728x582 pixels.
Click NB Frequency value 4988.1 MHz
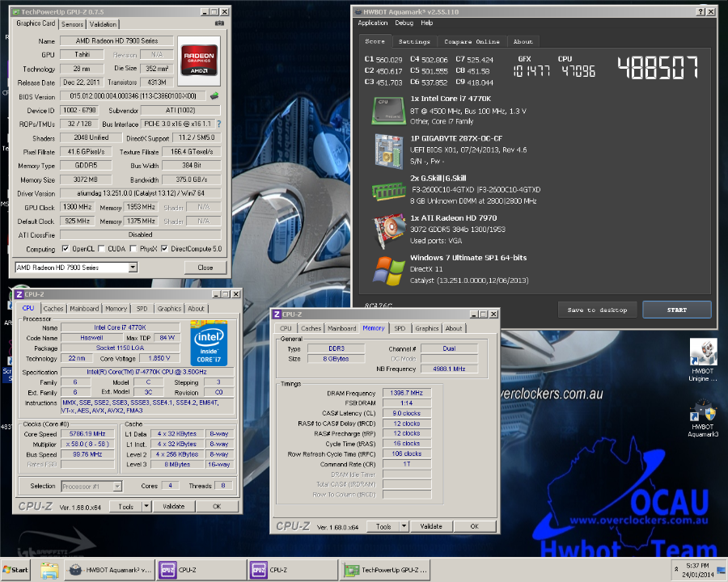[x=449, y=369]
